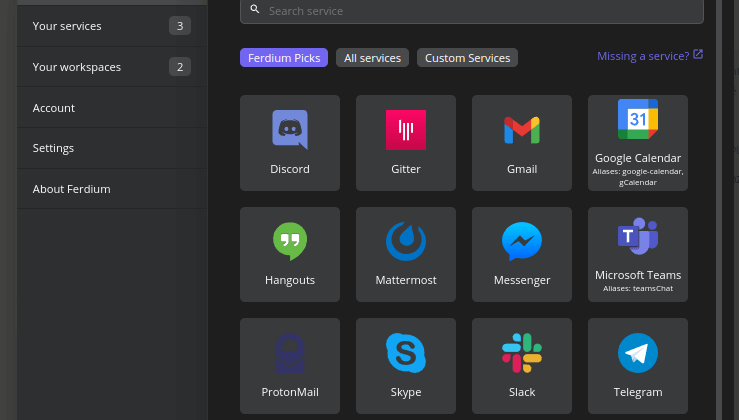This screenshot has width=739, height=420.
Task: Open About Ferdium page
Action: pyautogui.click(x=112, y=189)
